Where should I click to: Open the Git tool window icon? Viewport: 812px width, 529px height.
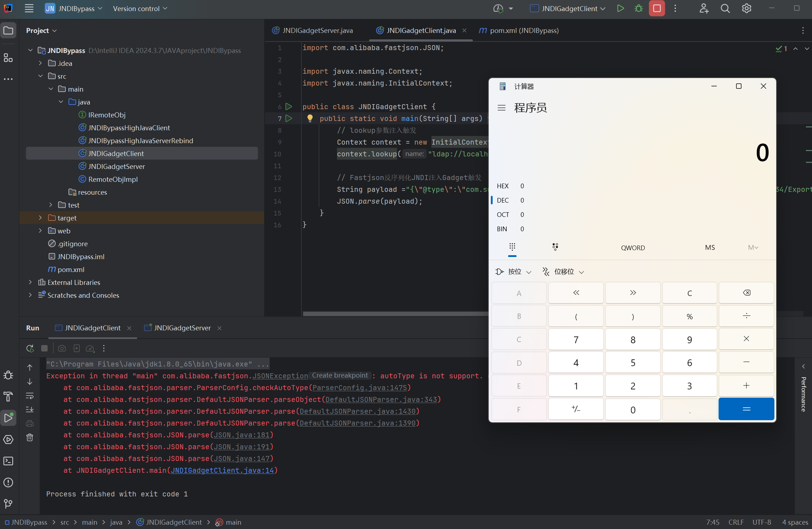pyautogui.click(x=8, y=504)
